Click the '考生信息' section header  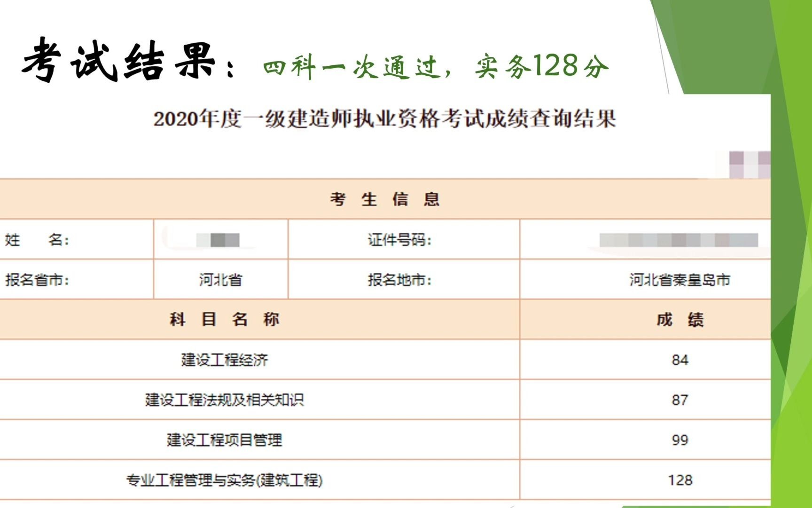tap(384, 199)
